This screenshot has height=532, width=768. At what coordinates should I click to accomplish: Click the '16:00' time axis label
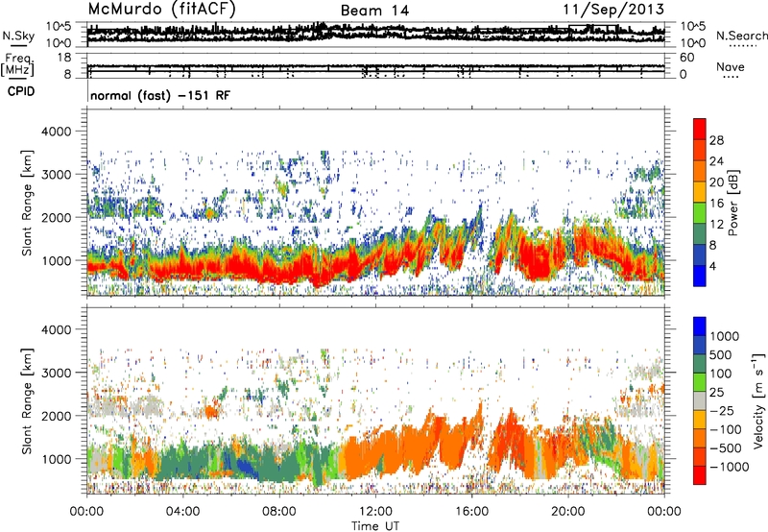click(471, 512)
